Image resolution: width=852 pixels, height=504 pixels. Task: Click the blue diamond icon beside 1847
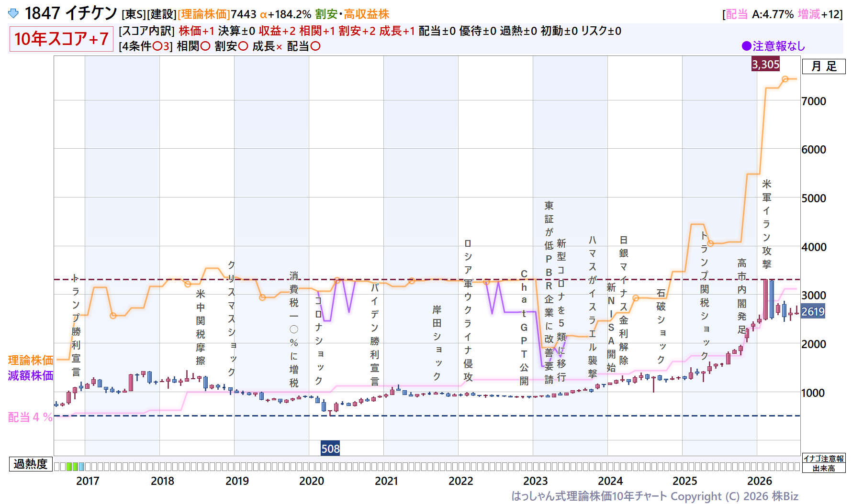[x=13, y=14]
